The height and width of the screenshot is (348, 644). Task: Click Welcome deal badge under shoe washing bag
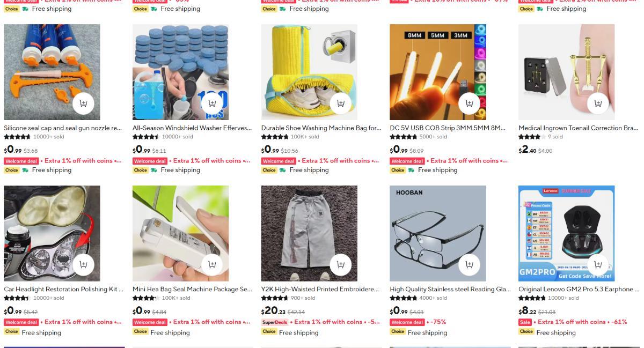279,161
